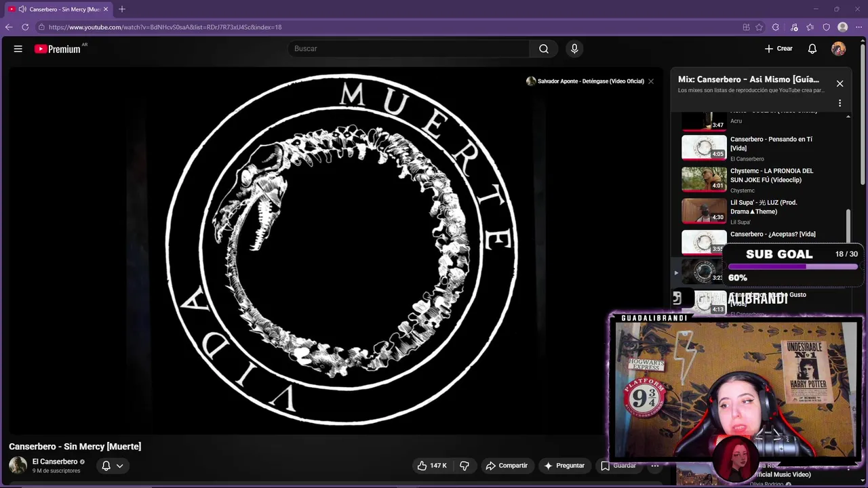Screen dimensions: 868x488
Task: Open the favorites list icon
Action: pos(810,27)
